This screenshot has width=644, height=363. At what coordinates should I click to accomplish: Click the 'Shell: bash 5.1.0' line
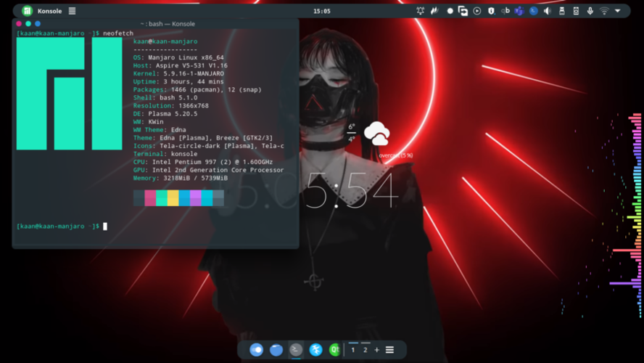(x=165, y=97)
